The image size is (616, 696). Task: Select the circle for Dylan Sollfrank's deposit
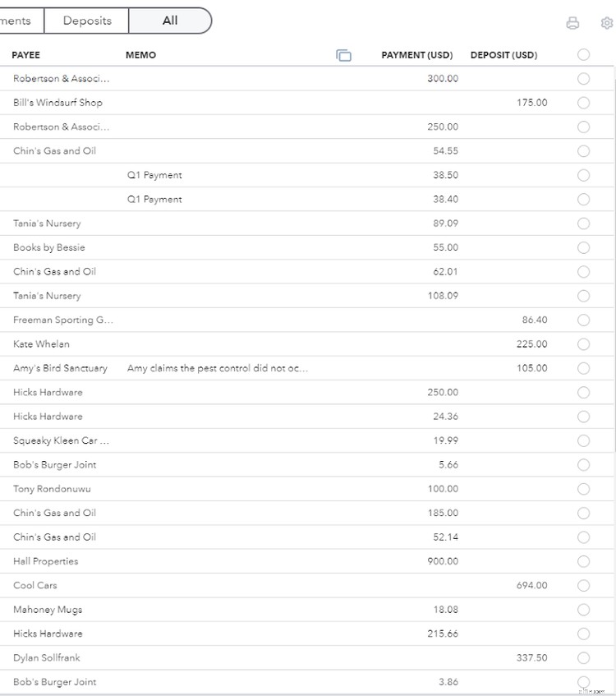click(x=583, y=657)
